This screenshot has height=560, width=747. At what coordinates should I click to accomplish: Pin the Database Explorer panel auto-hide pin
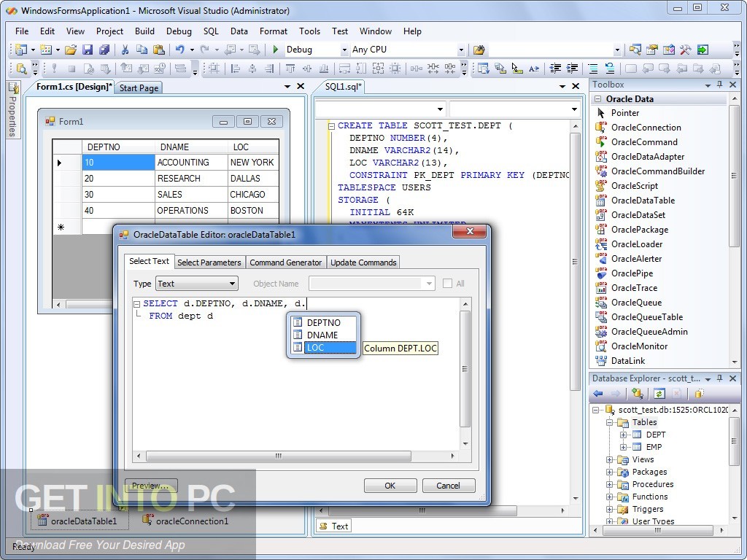(719, 378)
